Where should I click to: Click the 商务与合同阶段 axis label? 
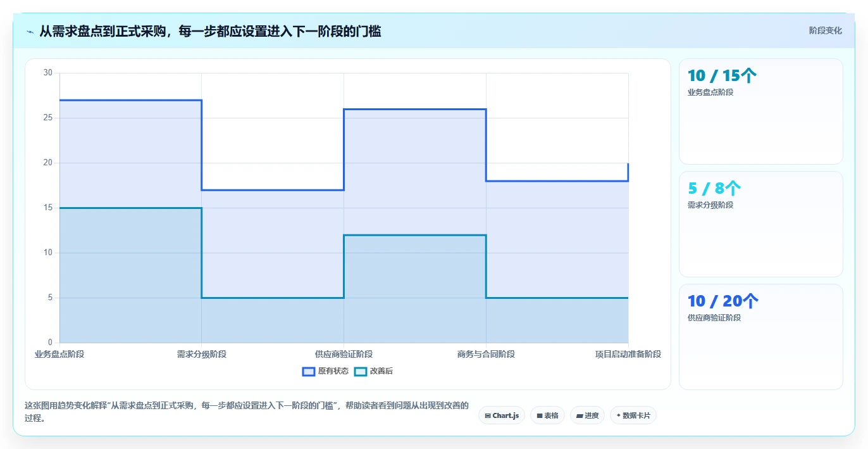click(486, 354)
